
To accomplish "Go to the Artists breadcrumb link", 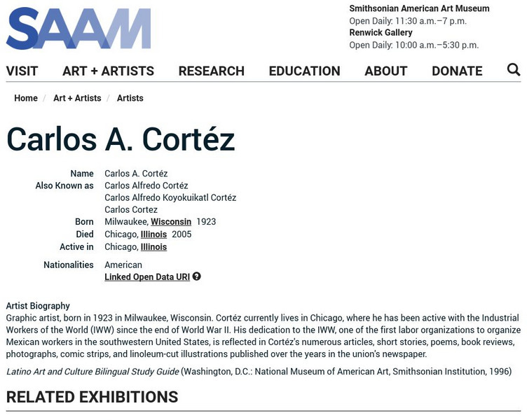I will tap(130, 98).
